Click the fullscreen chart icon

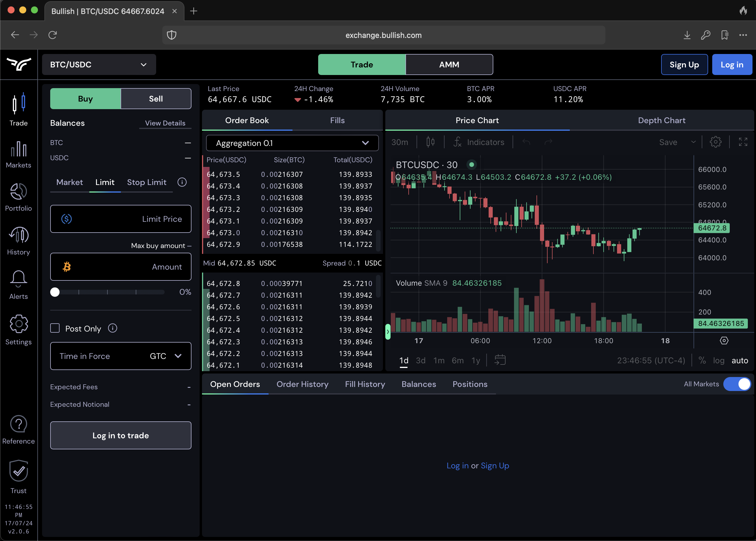click(743, 142)
